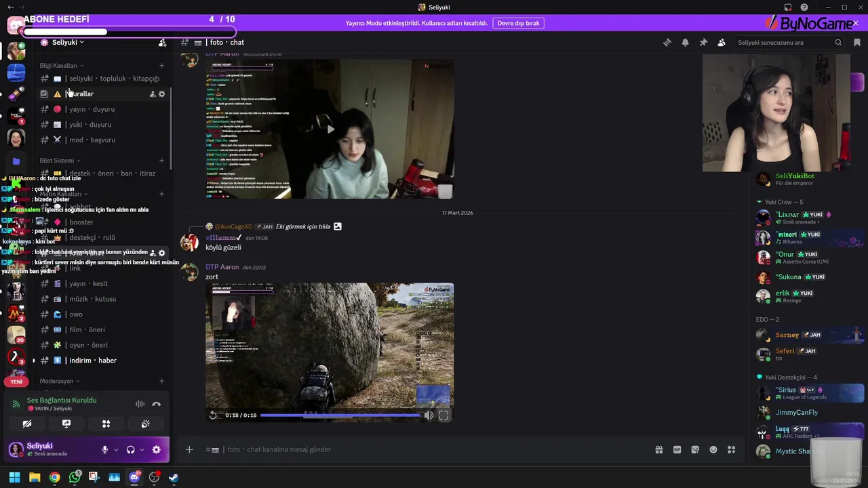Viewport: 868px width, 488px height.
Task: Toggle the member list icon
Action: (722, 42)
